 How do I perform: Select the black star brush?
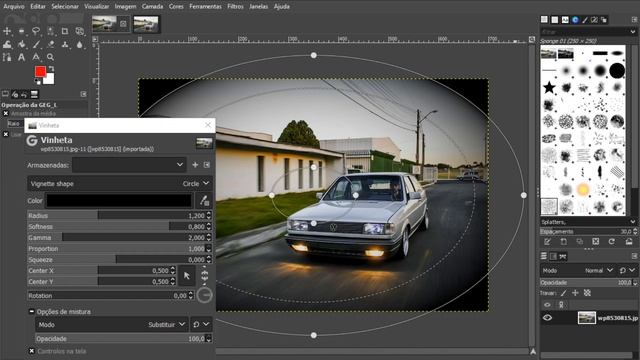pos(549,87)
